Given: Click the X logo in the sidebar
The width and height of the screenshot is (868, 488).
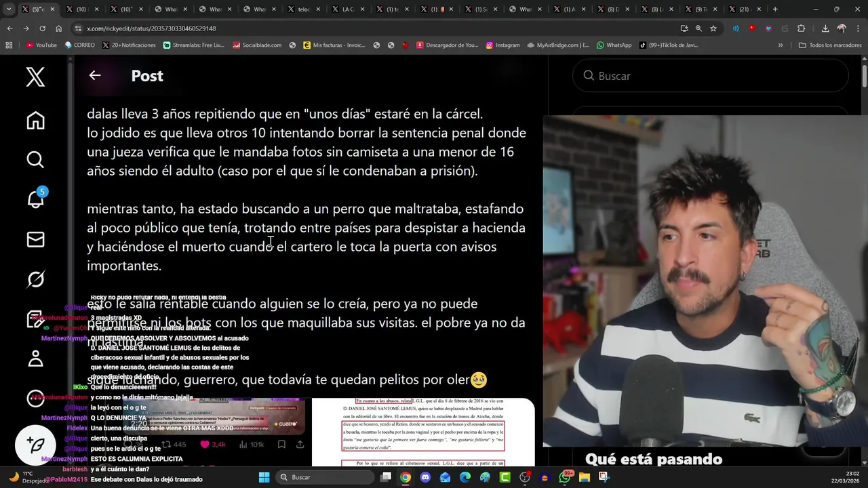Looking at the screenshot, I should tap(35, 77).
